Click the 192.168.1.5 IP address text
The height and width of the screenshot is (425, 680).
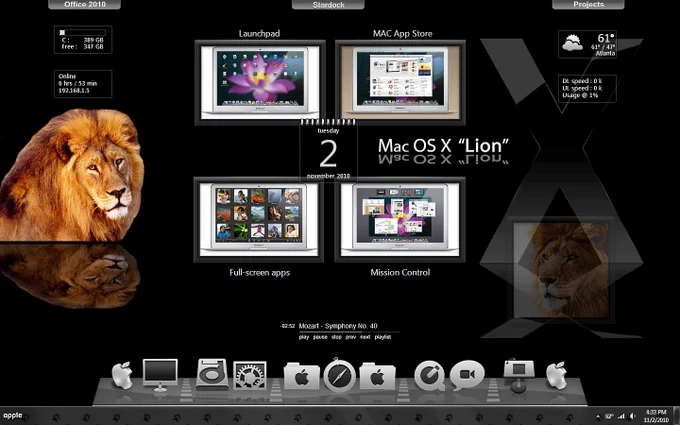point(74,91)
